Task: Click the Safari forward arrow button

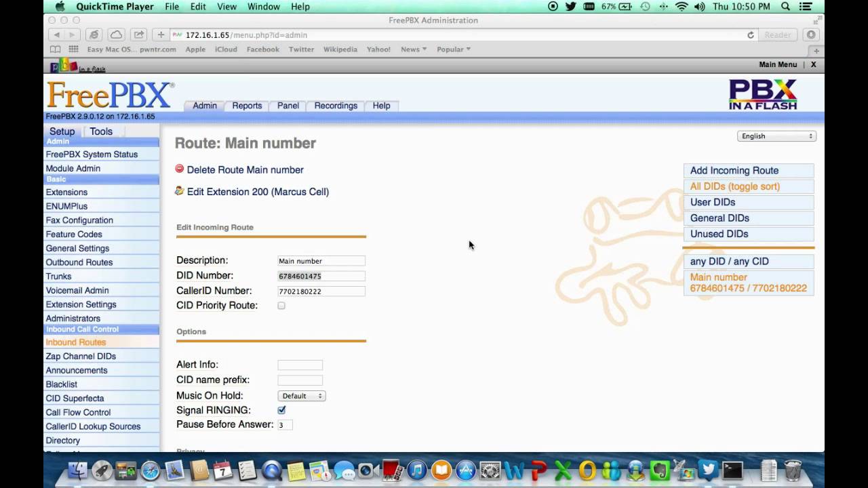Action: coord(74,35)
